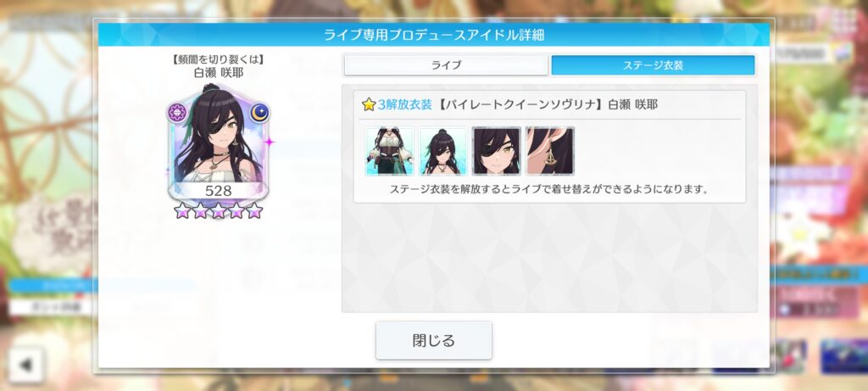This screenshot has width=868, height=391.
Task: Click the crescent moon icon on idol card
Action: coord(259,113)
